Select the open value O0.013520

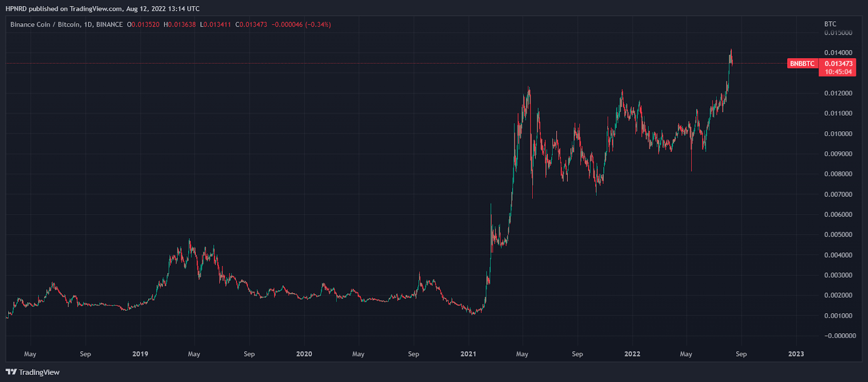click(143, 24)
